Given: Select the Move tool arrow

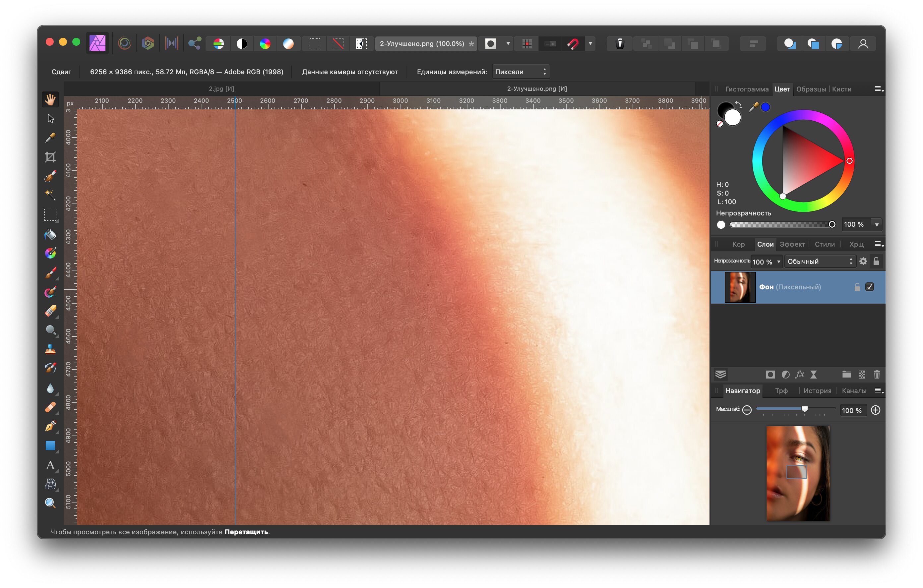Looking at the screenshot, I should (50, 118).
